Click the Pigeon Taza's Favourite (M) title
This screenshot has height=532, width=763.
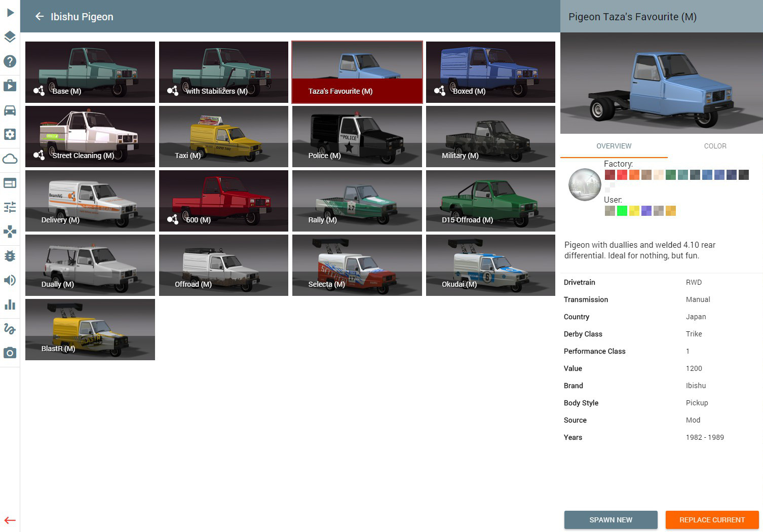point(632,17)
